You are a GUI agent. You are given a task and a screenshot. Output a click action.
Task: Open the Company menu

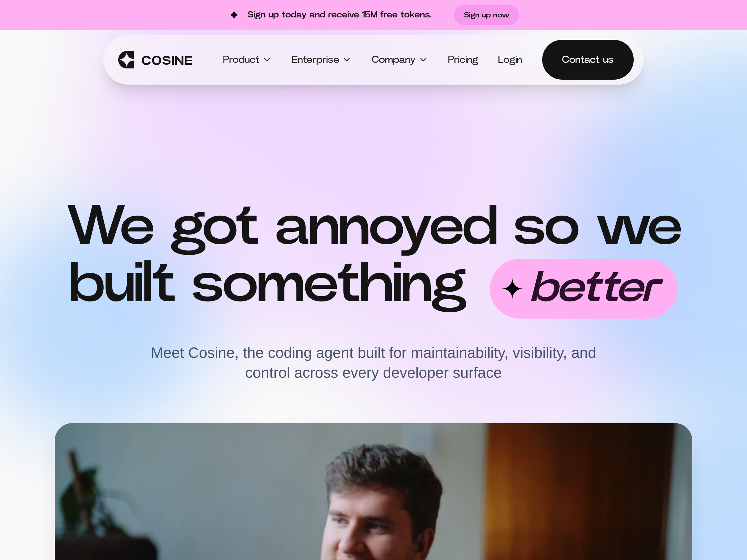399,60
